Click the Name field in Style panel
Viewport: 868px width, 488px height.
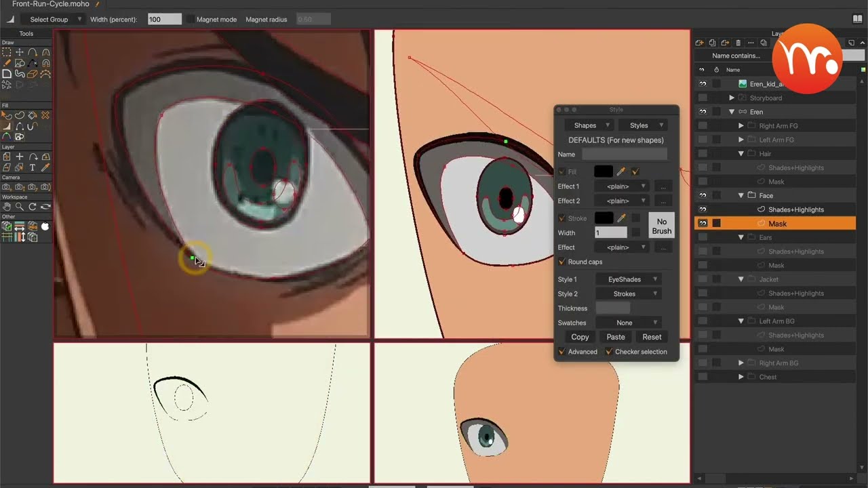pyautogui.click(x=625, y=155)
